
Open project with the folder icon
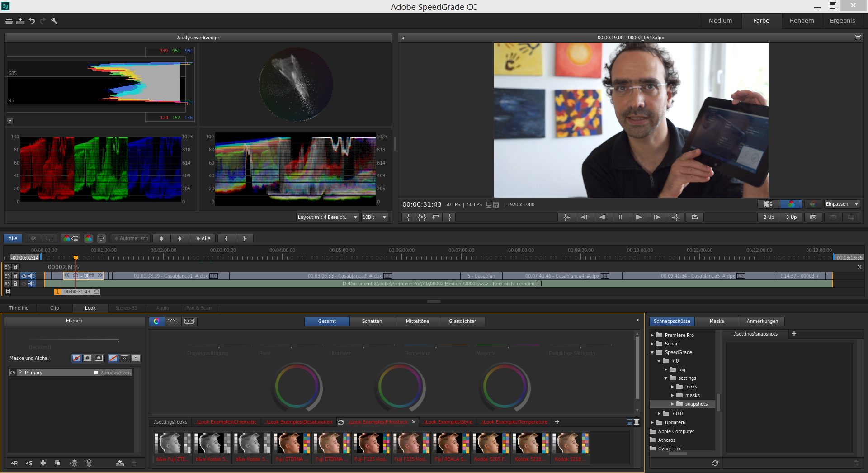click(9, 21)
